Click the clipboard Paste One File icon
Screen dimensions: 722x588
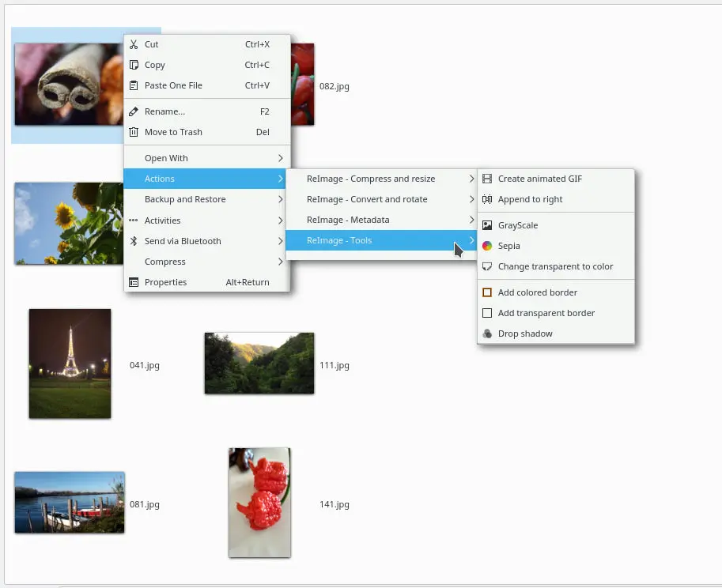click(134, 85)
